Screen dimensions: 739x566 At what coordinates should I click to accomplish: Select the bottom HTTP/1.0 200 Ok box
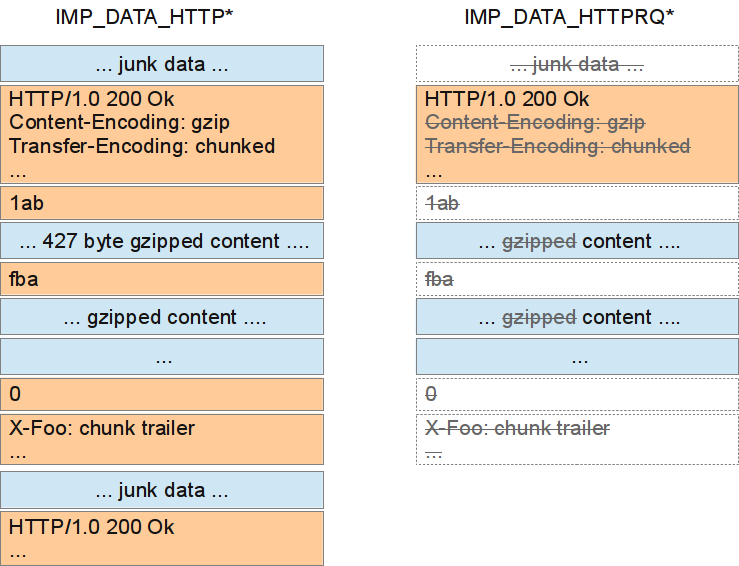point(162,537)
